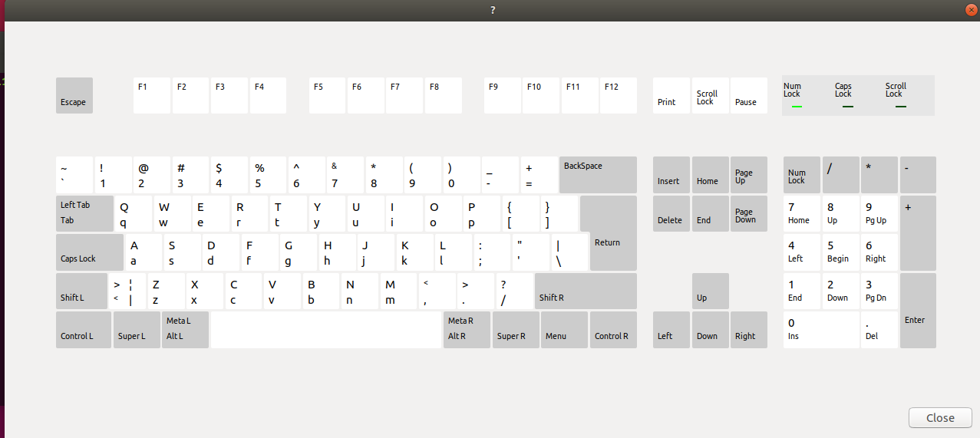The image size is (980, 438).
Task: Select the Home key in navigation cluster
Action: 711,175
